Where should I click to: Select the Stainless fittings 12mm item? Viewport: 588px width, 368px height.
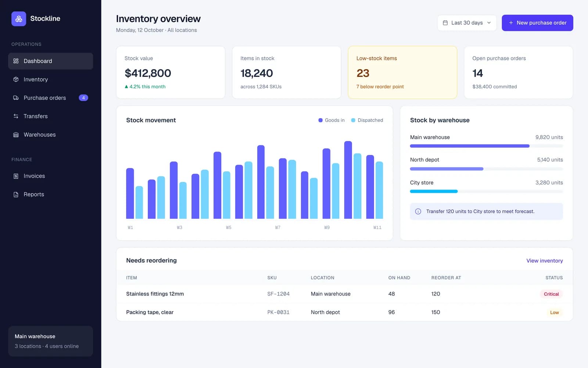155,294
